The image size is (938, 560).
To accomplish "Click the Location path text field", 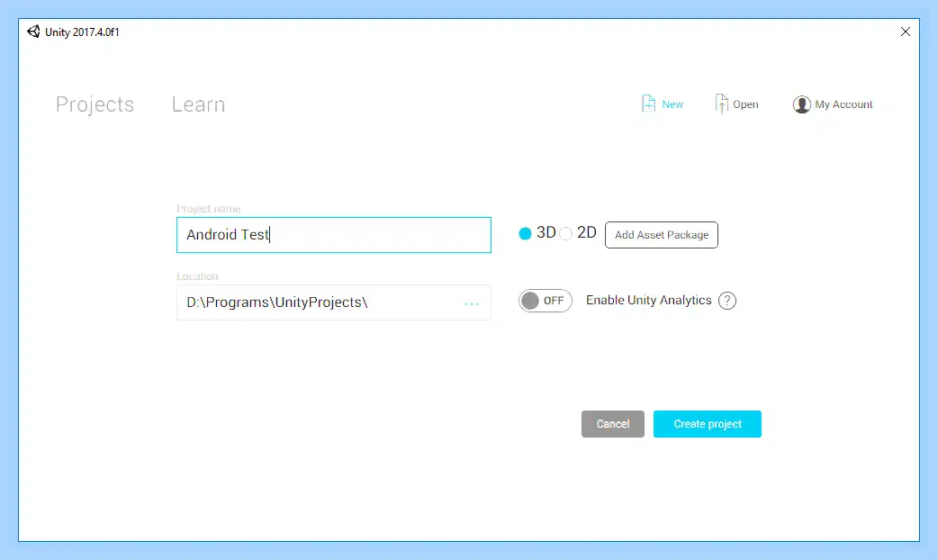I will click(334, 303).
